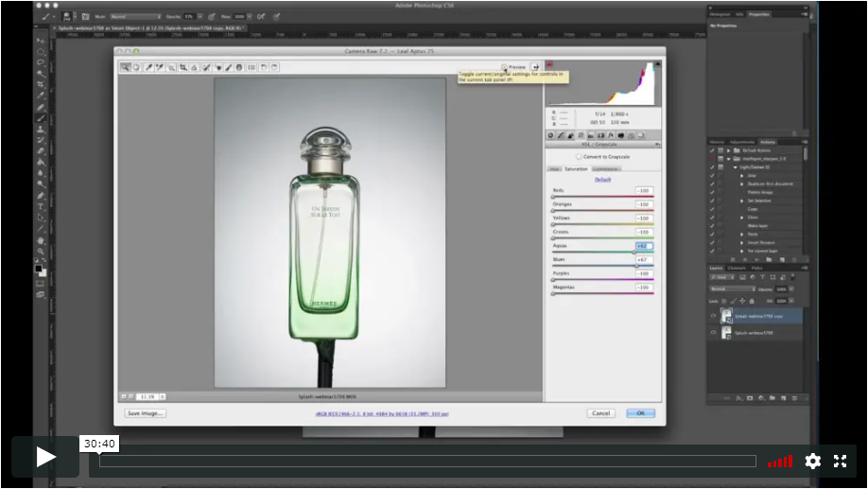Select the Adjustment Brush in Camera Raw
Viewport: 868px width, 489px height.
coord(229,67)
